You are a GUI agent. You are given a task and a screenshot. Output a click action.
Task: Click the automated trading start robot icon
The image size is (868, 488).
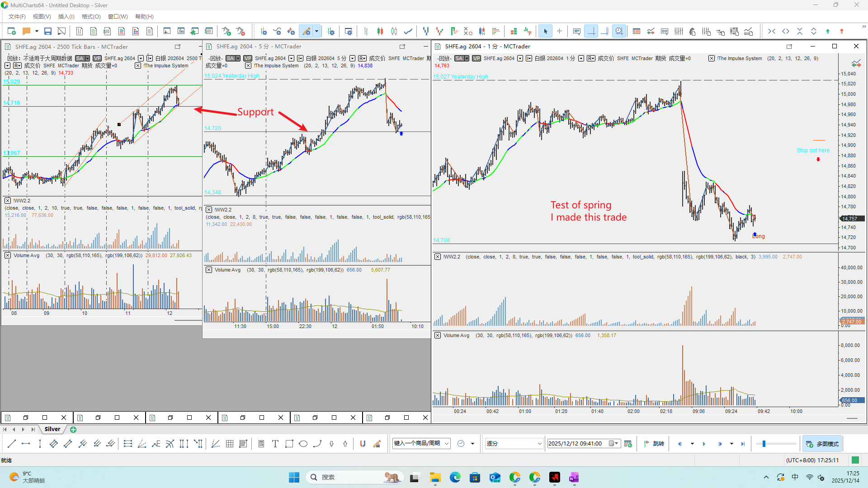coord(226,31)
